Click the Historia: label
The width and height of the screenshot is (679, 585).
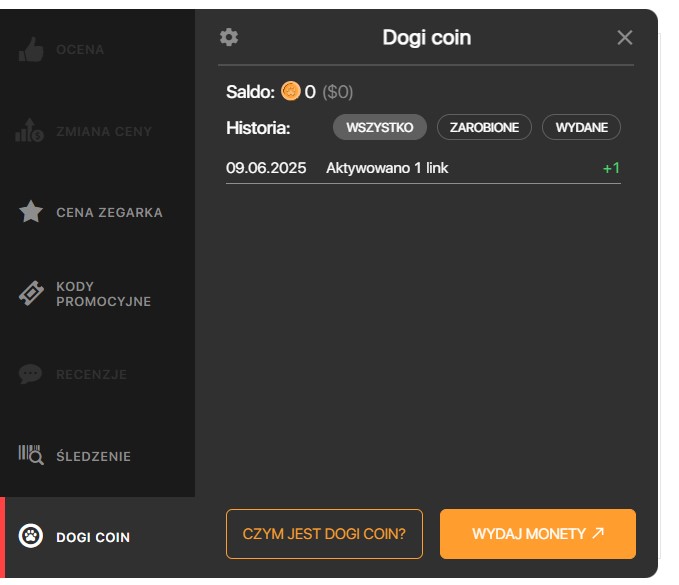(x=258, y=128)
